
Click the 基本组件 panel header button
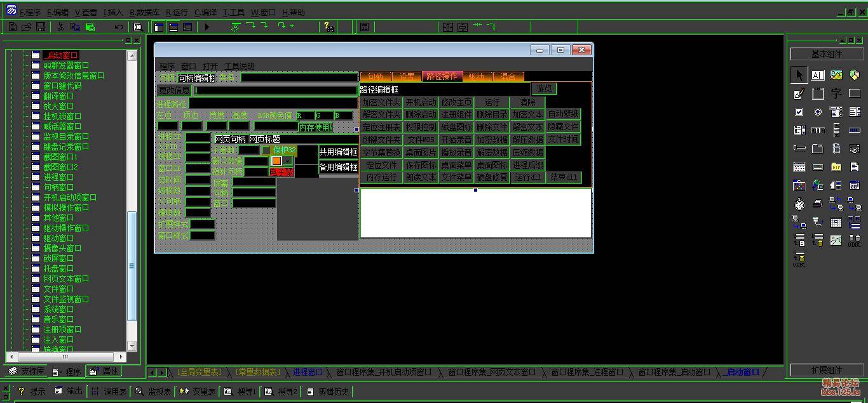[x=827, y=54]
